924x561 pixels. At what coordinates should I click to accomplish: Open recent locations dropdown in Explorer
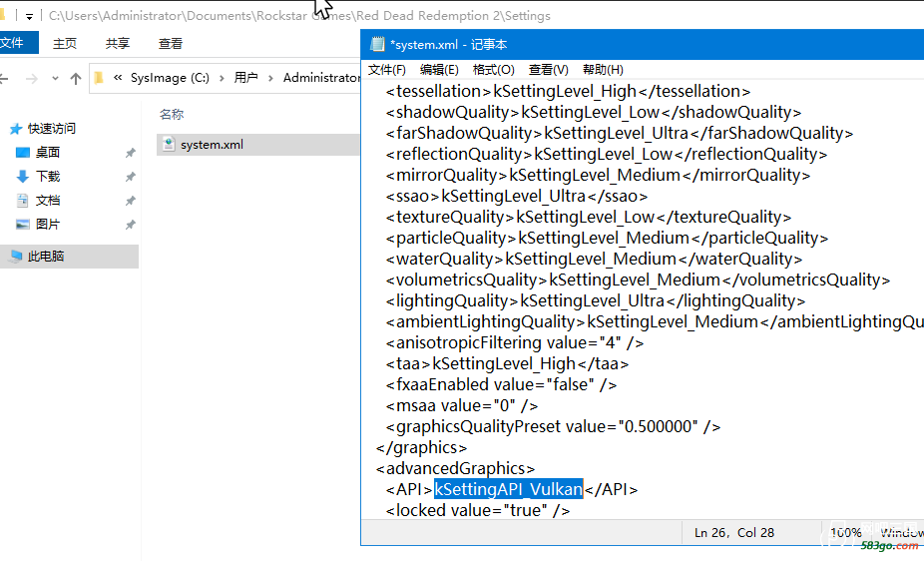[55, 79]
